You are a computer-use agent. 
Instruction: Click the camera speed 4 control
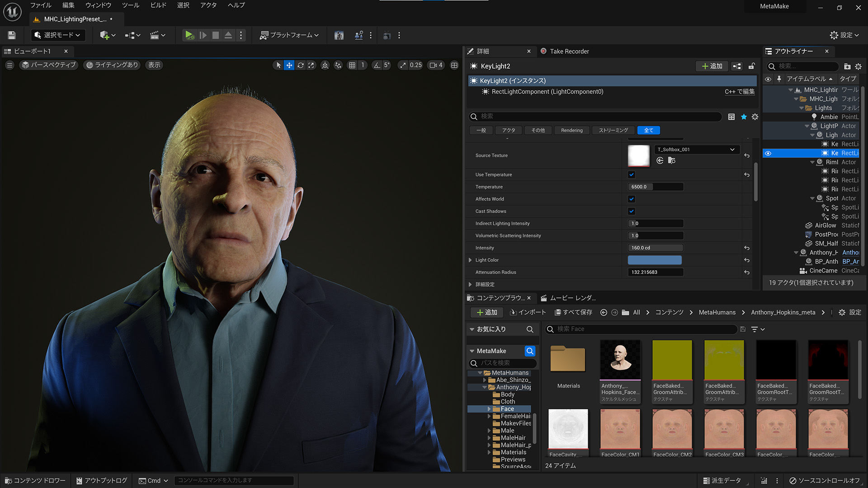pos(436,65)
